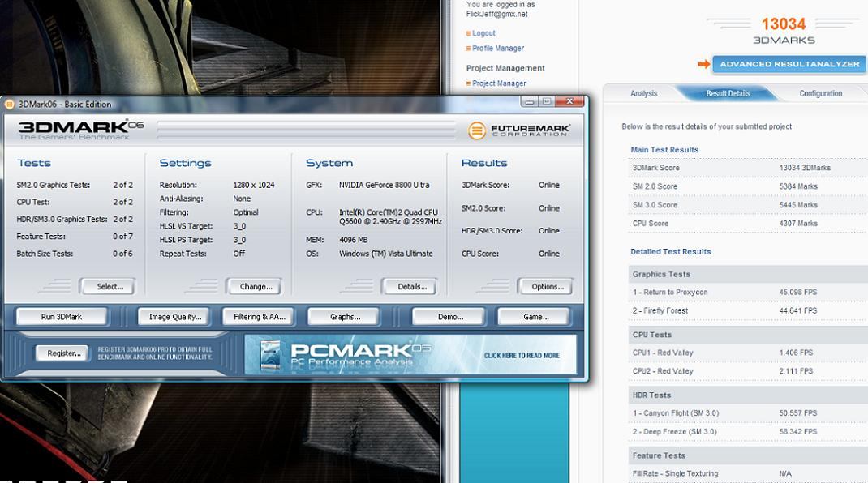Open the PCMark05 advertisement banner
This screenshot has height=483, width=868.
coord(410,354)
